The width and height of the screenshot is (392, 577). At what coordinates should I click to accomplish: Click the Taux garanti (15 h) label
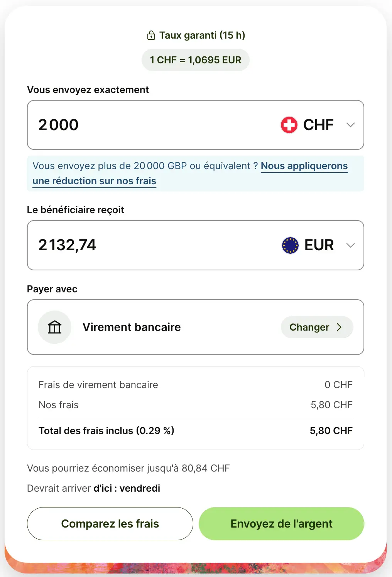coord(202,36)
